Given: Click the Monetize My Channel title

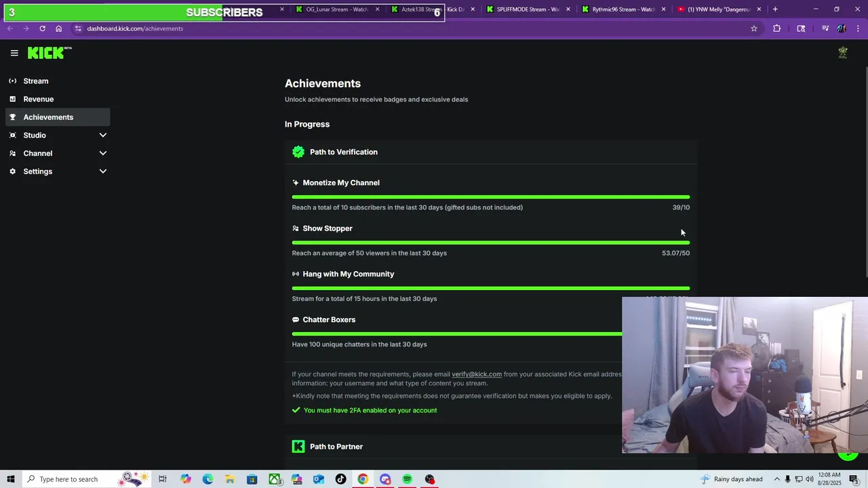Looking at the screenshot, I should [x=341, y=182].
